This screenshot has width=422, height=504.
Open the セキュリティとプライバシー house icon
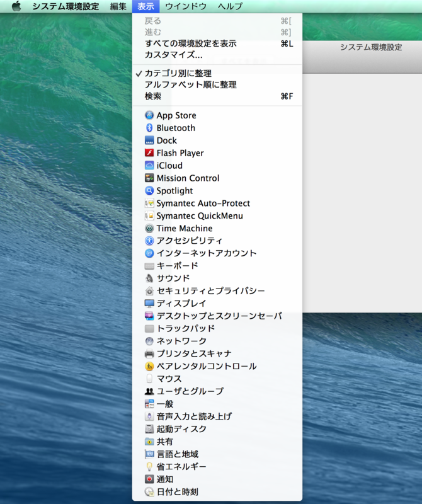coord(149,290)
